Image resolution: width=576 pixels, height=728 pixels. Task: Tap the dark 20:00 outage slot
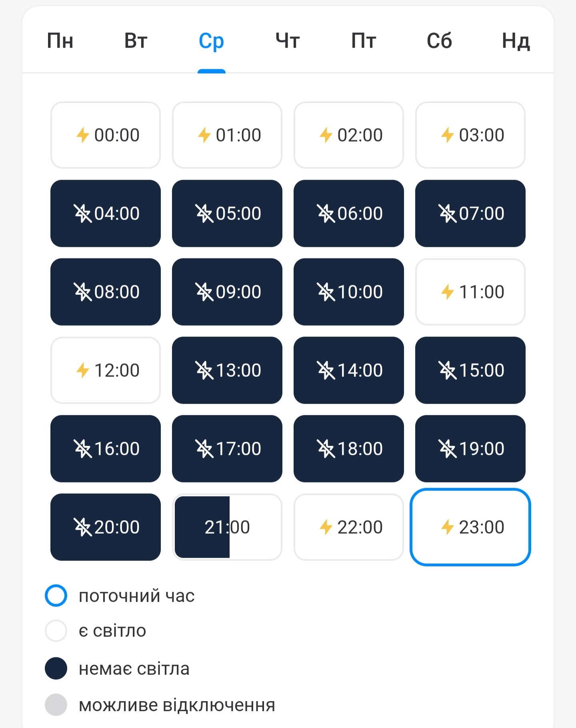click(x=106, y=527)
